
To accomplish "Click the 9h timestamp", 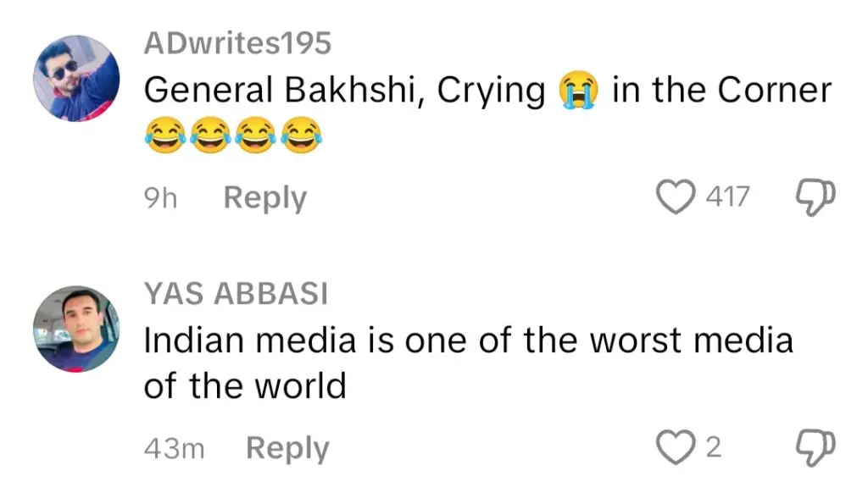I will (x=161, y=197).
